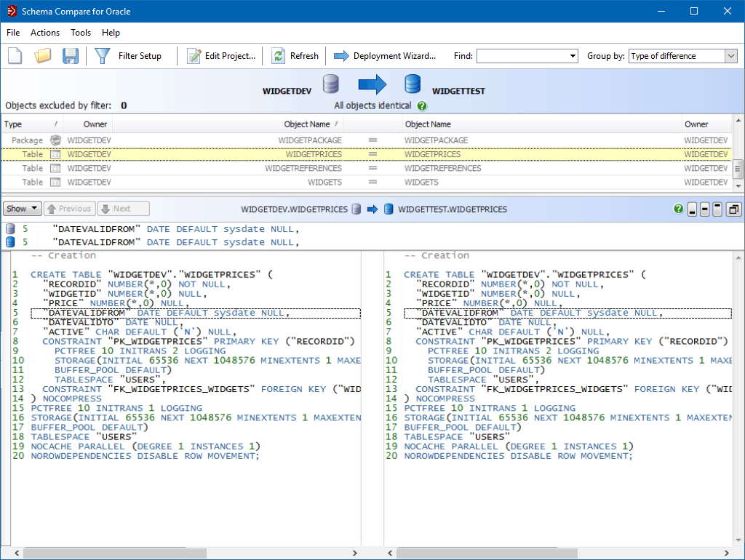This screenshot has width=745, height=560.
Task: Save the project using the disk icon
Action: pos(70,55)
